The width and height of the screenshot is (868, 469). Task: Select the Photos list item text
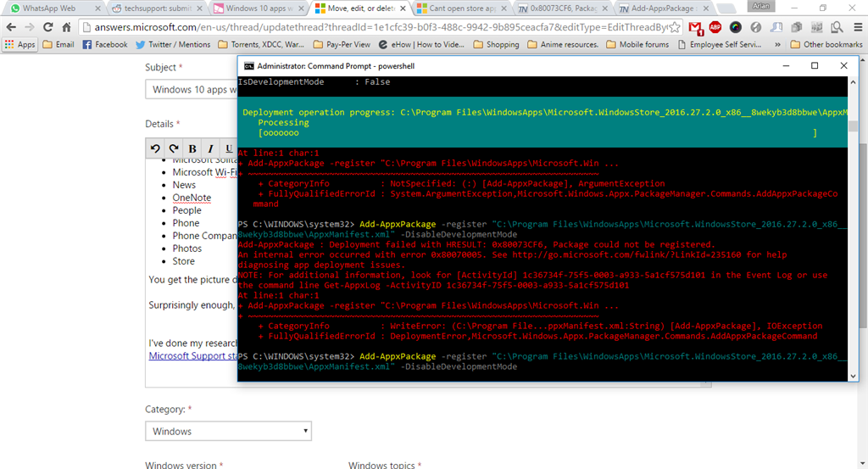tap(187, 248)
